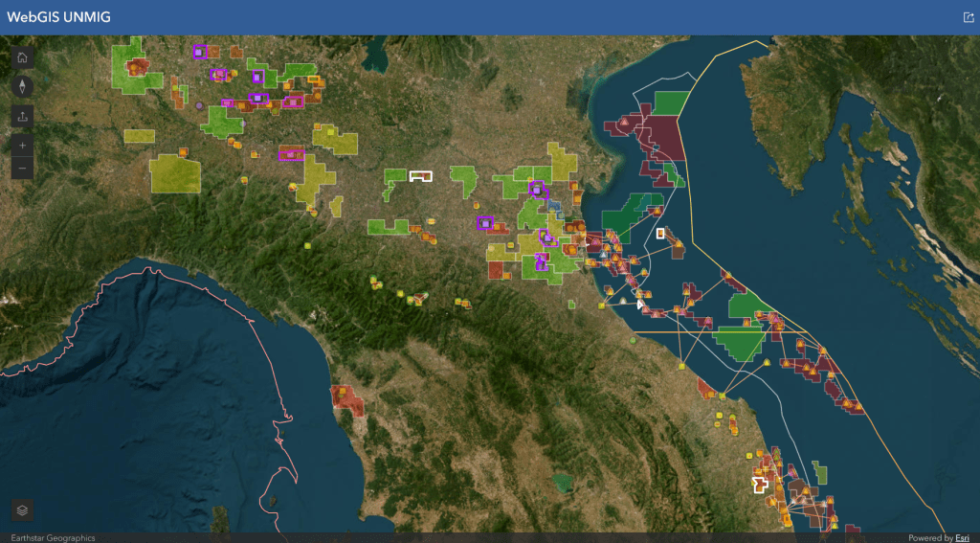Viewport: 980px width, 543px height.
Task: Click the large green offshore polygon mid-Adriatic
Action: [x=742, y=342]
